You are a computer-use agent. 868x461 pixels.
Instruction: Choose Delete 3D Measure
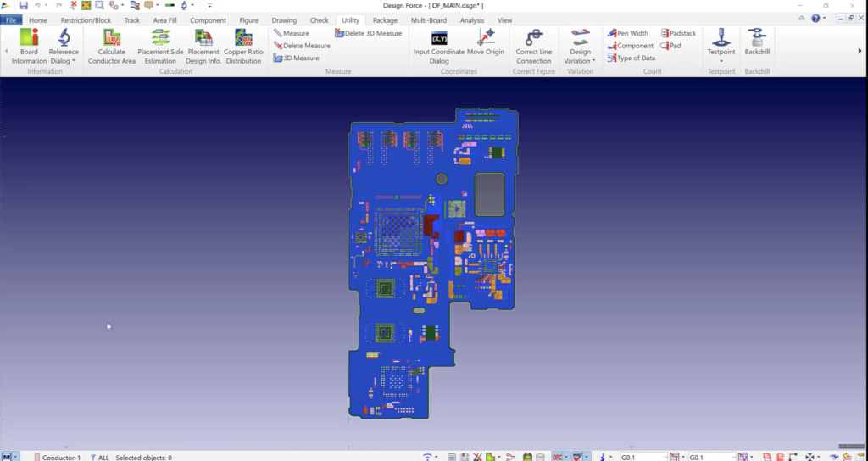pyautogui.click(x=368, y=33)
